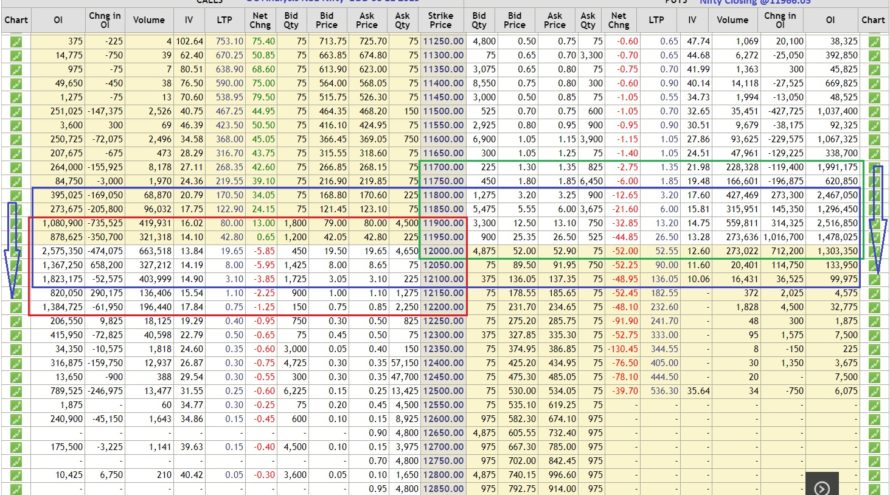The image size is (890, 495).
Task: Click calls bid price 713.75
Action: point(333,41)
